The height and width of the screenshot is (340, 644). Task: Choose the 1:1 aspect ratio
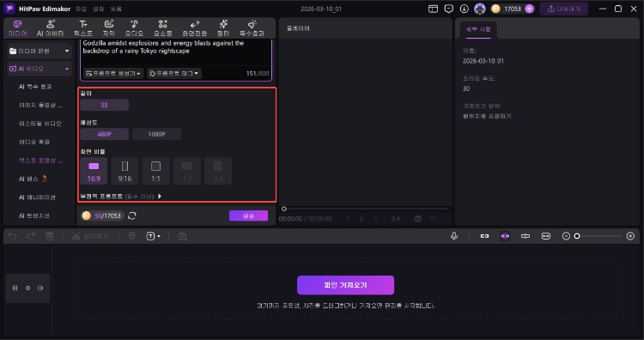click(x=155, y=171)
